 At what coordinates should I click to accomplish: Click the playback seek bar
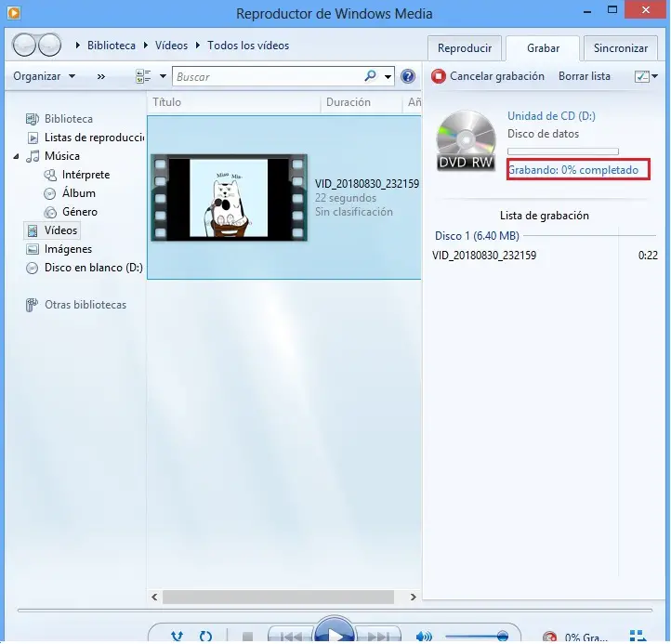point(335,610)
